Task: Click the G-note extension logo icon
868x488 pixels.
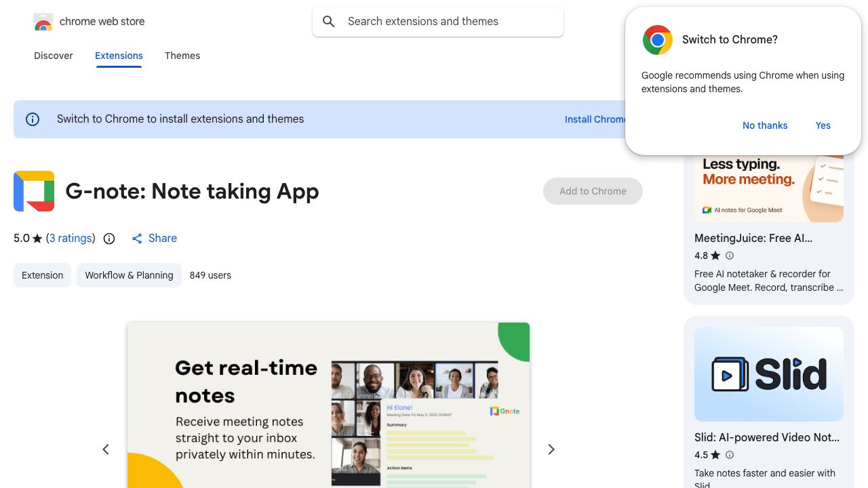Action: (x=34, y=191)
